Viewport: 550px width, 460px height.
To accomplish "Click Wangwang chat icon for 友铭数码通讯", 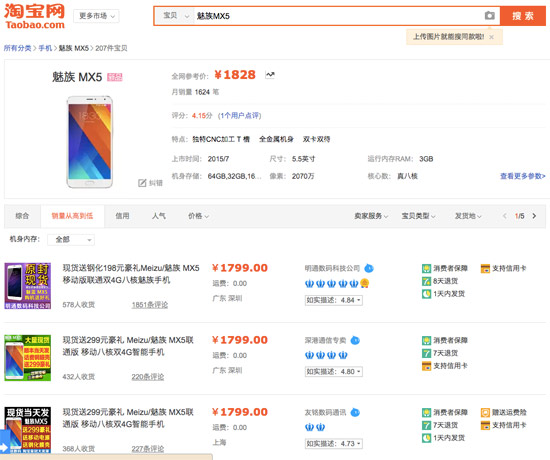I will [x=355, y=412].
